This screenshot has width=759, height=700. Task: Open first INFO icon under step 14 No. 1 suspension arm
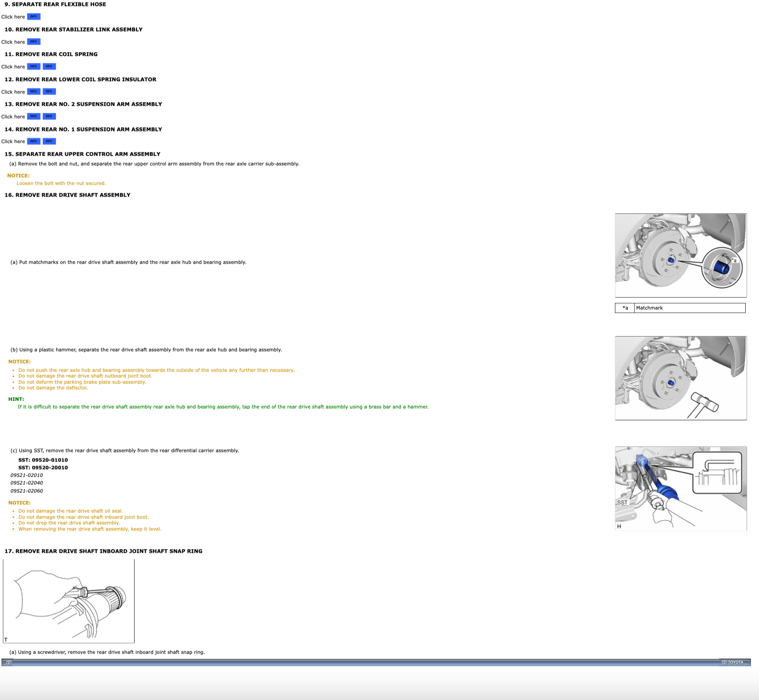point(34,141)
